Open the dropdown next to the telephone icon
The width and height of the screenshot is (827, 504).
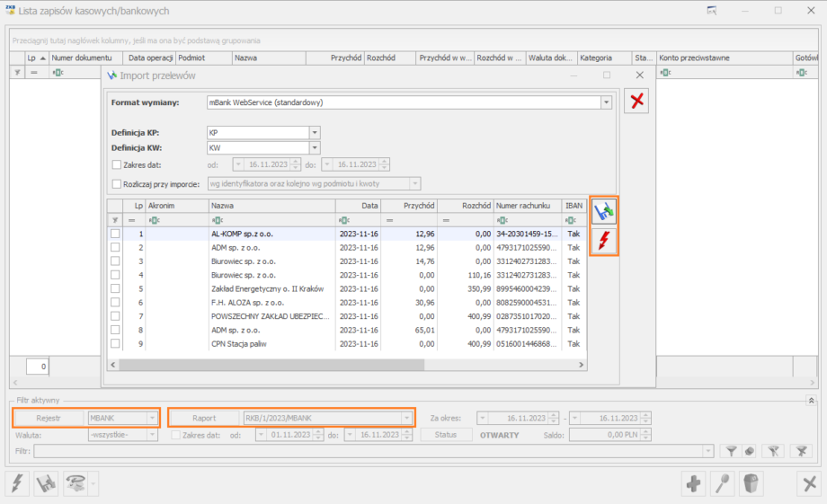tap(93, 483)
